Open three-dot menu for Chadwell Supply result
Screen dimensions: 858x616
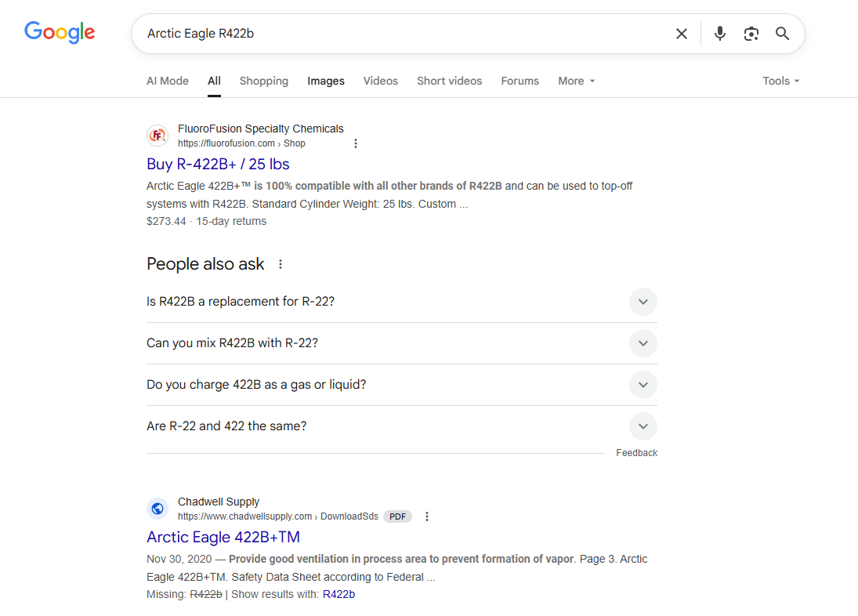pyautogui.click(x=427, y=516)
